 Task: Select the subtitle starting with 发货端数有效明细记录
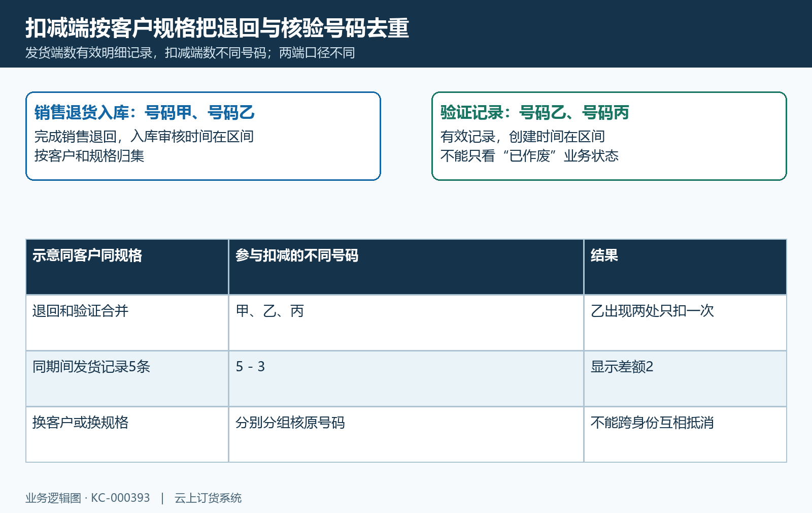point(190,53)
